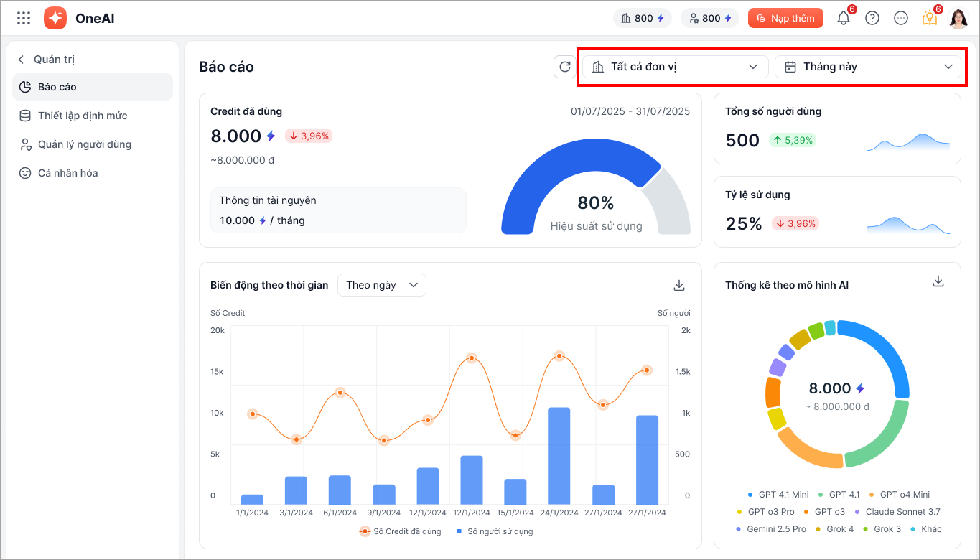Open Quản lý người dùng in sidebar
The image size is (980, 560).
pyautogui.click(x=85, y=144)
